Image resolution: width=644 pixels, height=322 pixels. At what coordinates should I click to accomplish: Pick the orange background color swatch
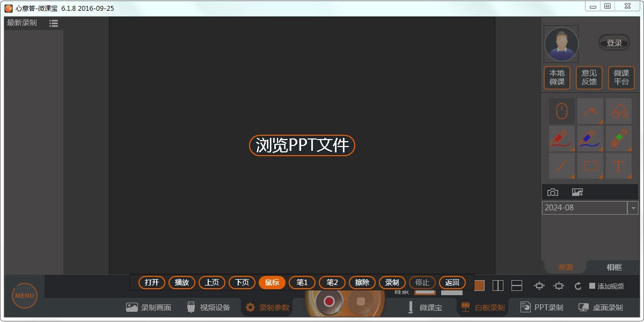[x=479, y=286]
